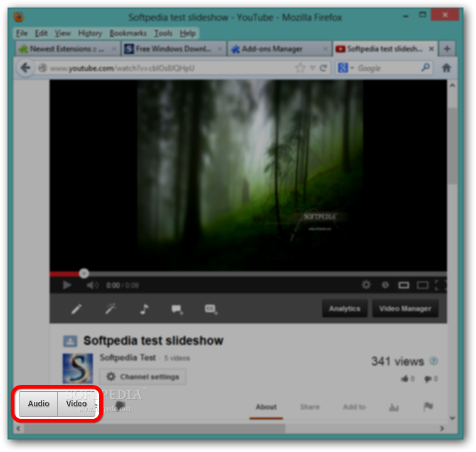Screen dimensions: 476x452
Task: Open the Tools menu
Action: [x=163, y=33]
